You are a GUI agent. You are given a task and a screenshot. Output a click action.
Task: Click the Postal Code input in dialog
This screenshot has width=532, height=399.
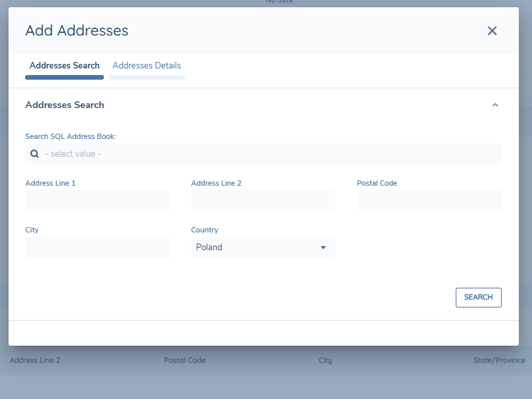coord(429,201)
